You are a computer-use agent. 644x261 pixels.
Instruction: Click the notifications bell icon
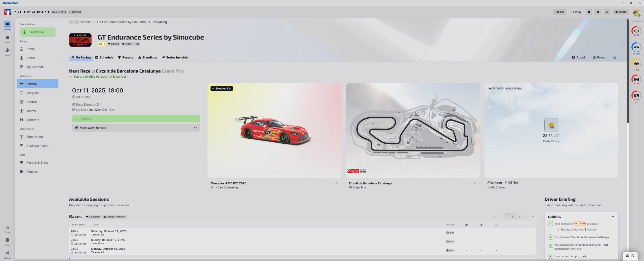coord(589,12)
